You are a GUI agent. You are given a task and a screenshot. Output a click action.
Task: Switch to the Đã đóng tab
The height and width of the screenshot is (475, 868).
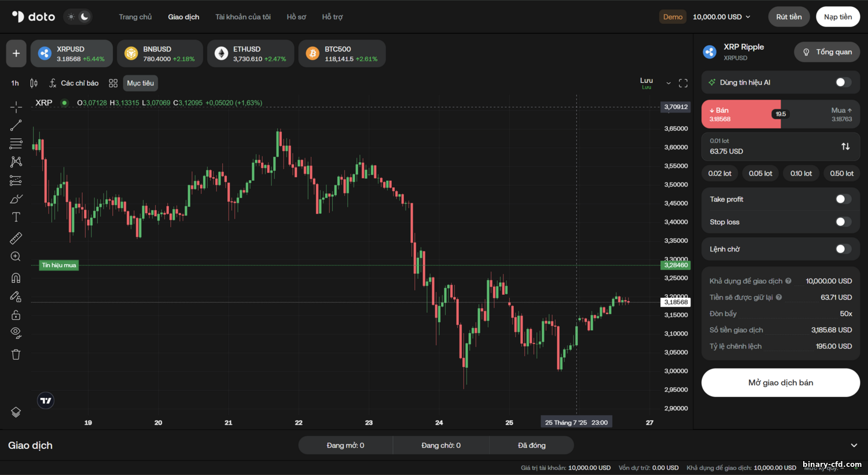(x=531, y=445)
